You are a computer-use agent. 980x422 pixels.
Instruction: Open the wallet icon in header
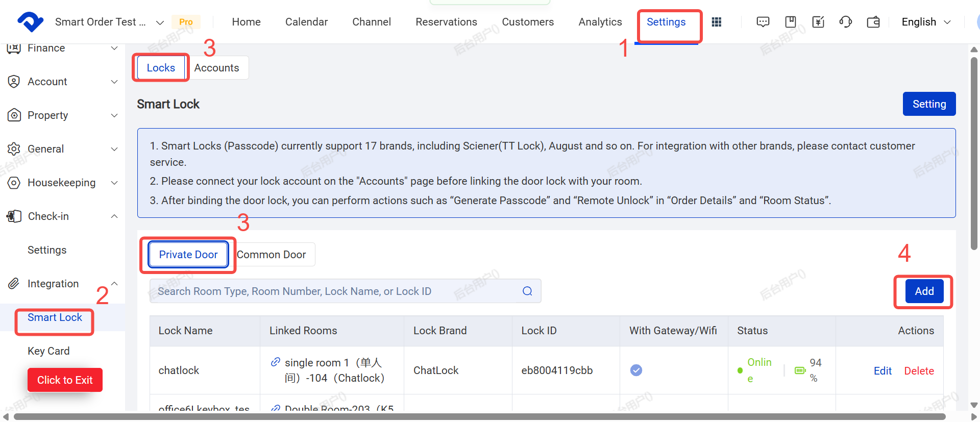point(873,22)
